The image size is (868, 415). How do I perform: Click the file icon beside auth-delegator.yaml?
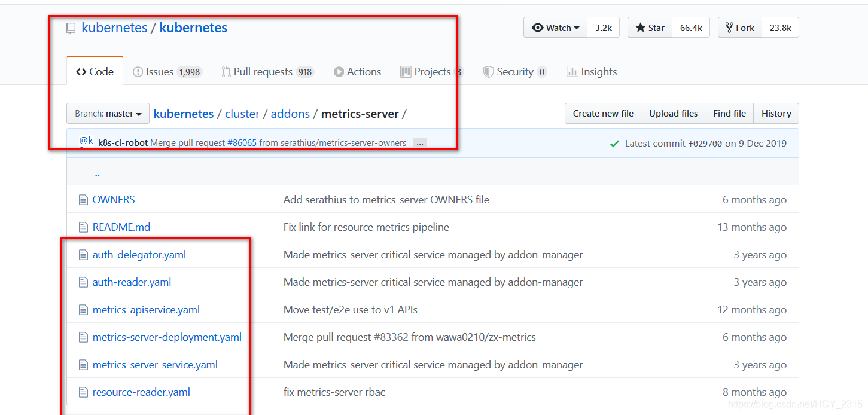83,255
